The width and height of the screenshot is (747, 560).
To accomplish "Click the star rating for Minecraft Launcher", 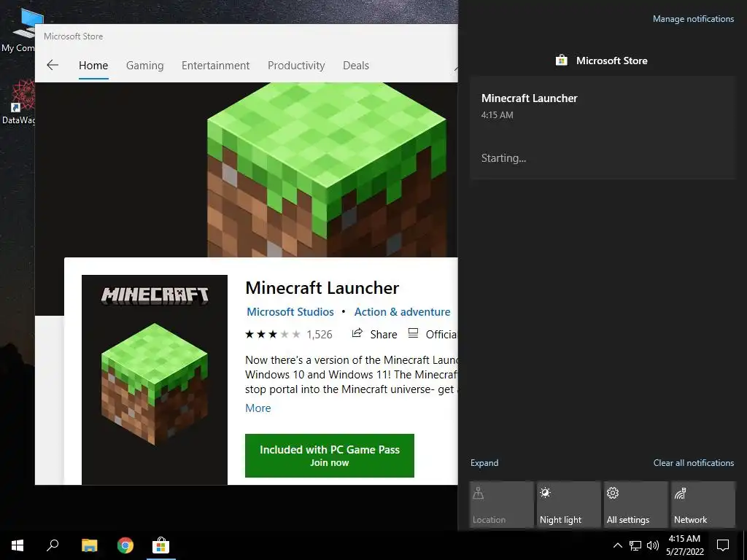I will pos(273,334).
